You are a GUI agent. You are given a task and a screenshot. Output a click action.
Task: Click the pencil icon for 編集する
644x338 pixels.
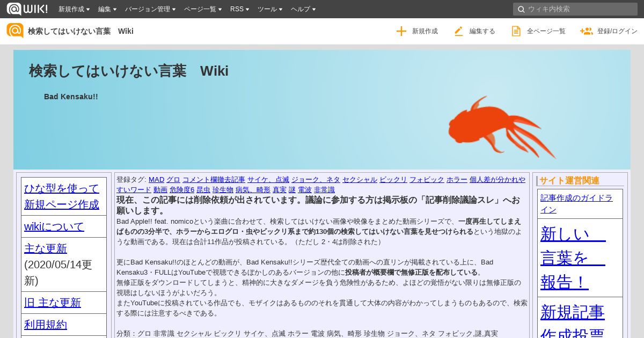458,31
